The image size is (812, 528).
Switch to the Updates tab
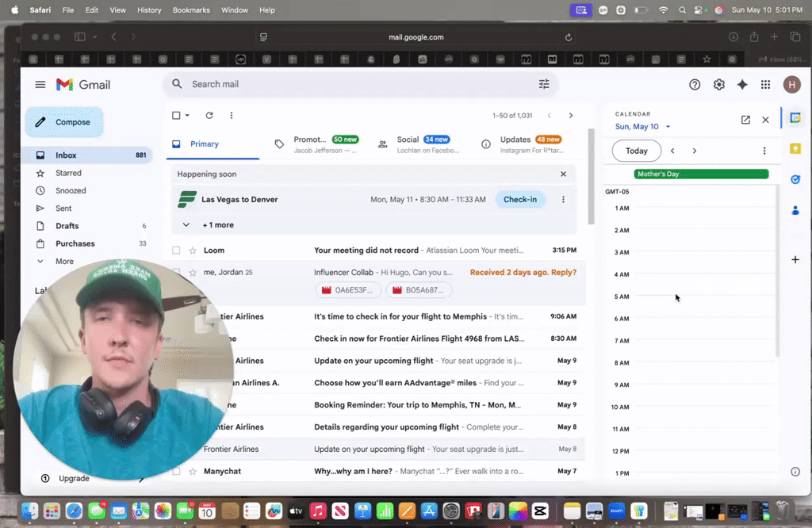[523, 144]
